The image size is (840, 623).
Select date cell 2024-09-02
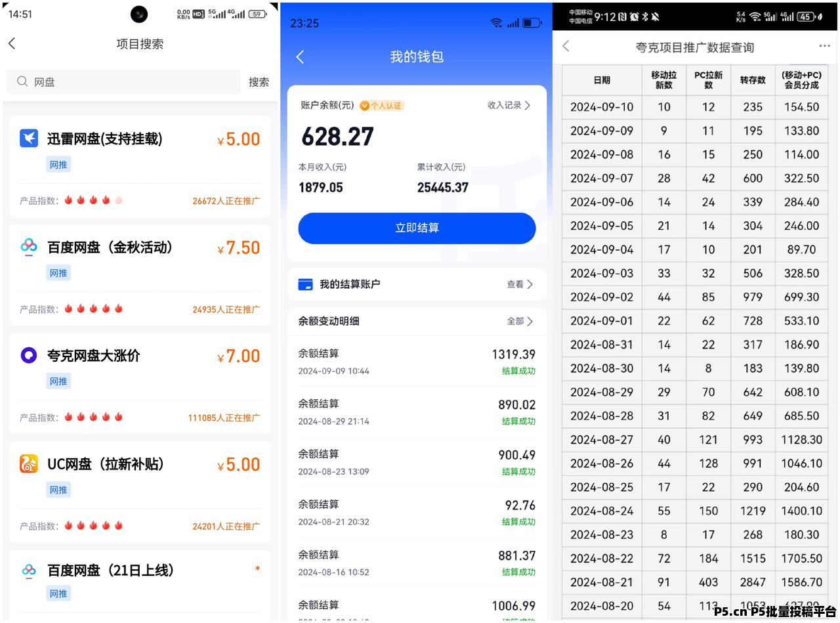602,297
